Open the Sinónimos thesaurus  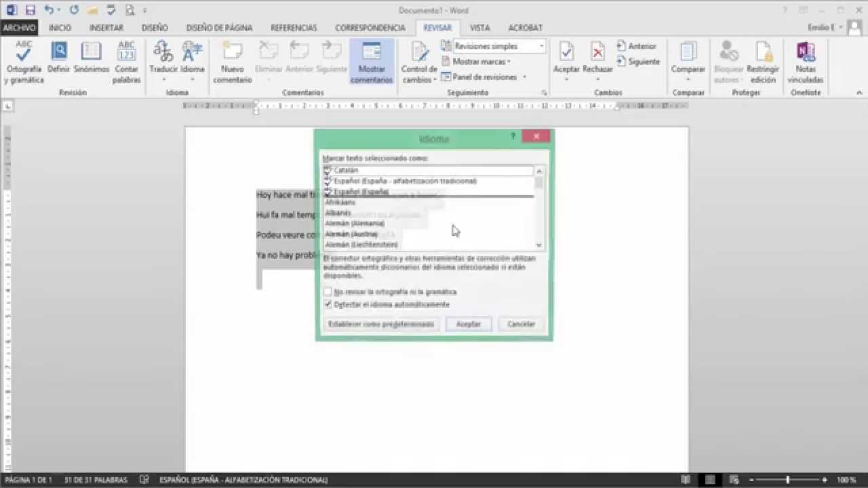pos(92,58)
